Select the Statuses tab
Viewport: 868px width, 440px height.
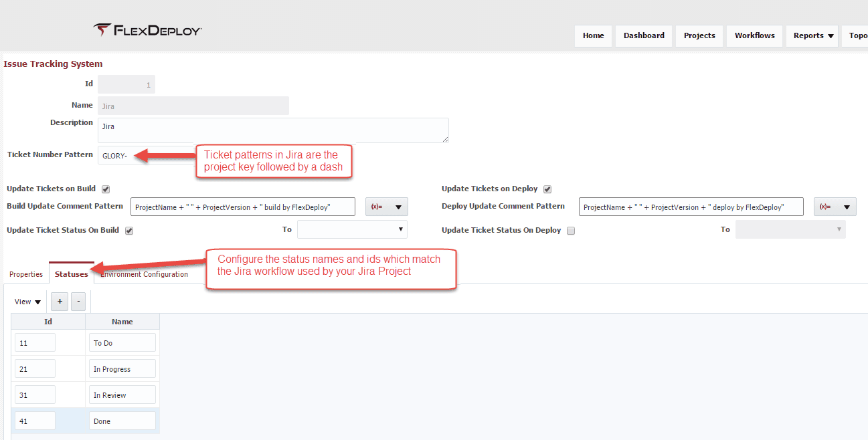(x=72, y=274)
